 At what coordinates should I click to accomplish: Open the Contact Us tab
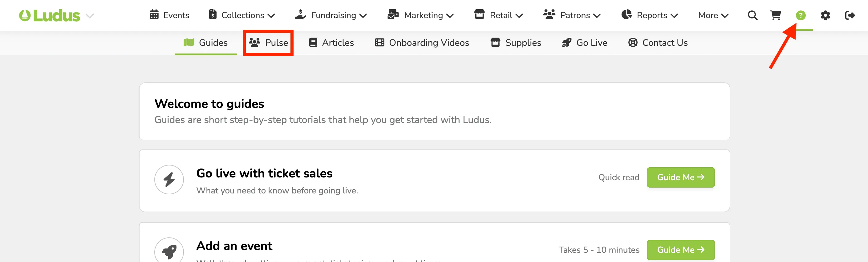click(x=658, y=43)
